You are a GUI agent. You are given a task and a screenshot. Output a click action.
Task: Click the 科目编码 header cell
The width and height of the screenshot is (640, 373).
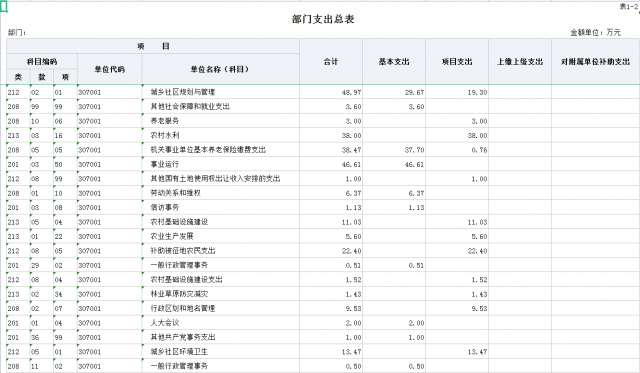pos(42,62)
